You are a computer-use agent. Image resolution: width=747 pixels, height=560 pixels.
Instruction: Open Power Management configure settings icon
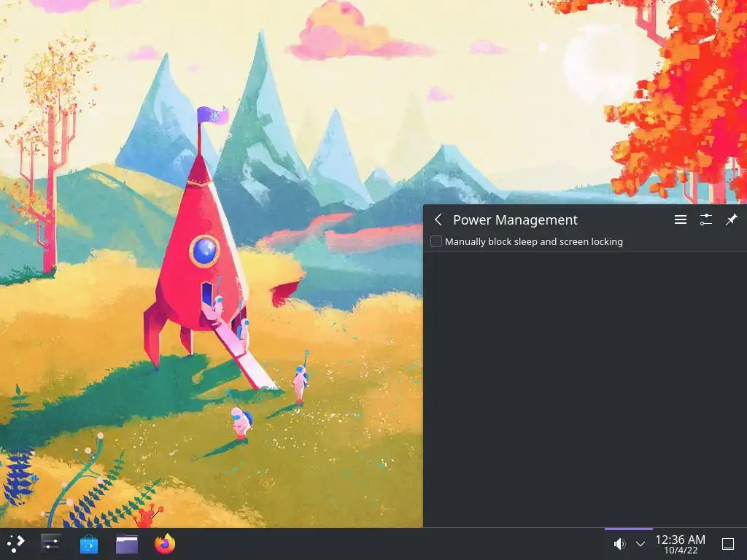pos(705,219)
